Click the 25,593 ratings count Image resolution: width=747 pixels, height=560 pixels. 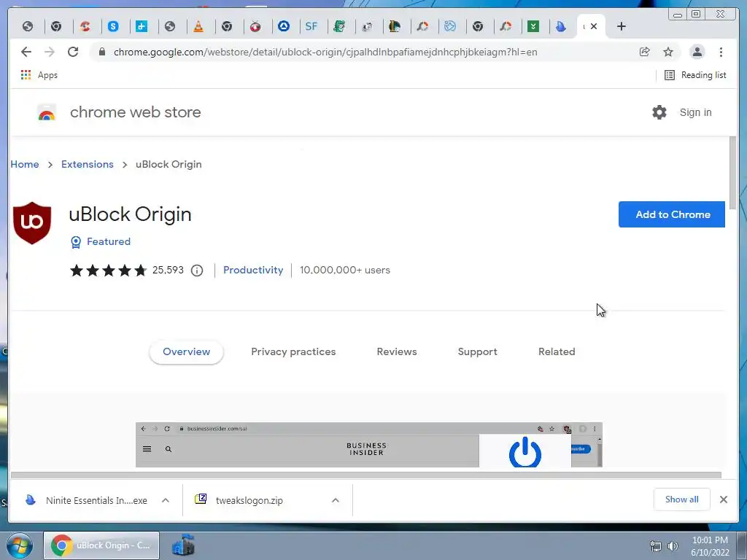coord(168,270)
